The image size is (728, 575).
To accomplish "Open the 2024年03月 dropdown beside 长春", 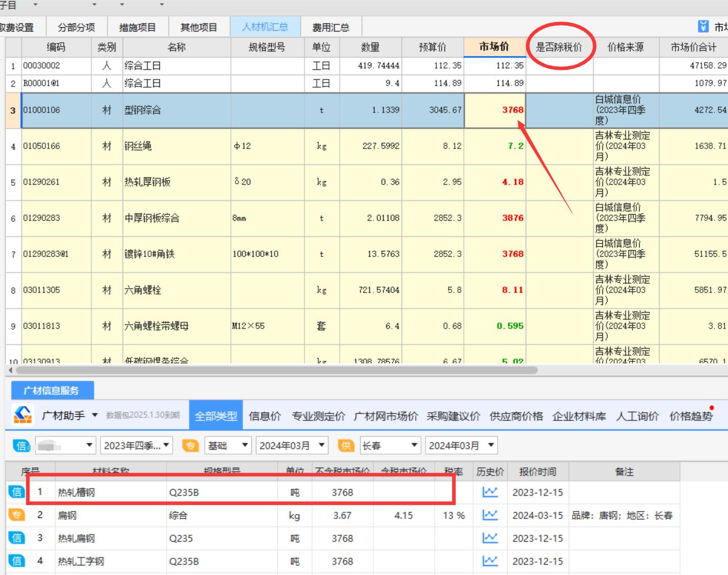I will pyautogui.click(x=461, y=446).
